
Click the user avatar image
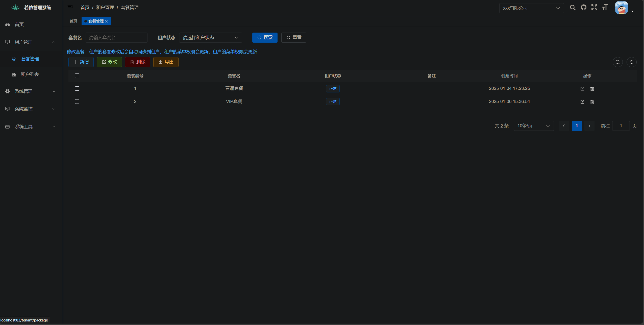pyautogui.click(x=621, y=8)
